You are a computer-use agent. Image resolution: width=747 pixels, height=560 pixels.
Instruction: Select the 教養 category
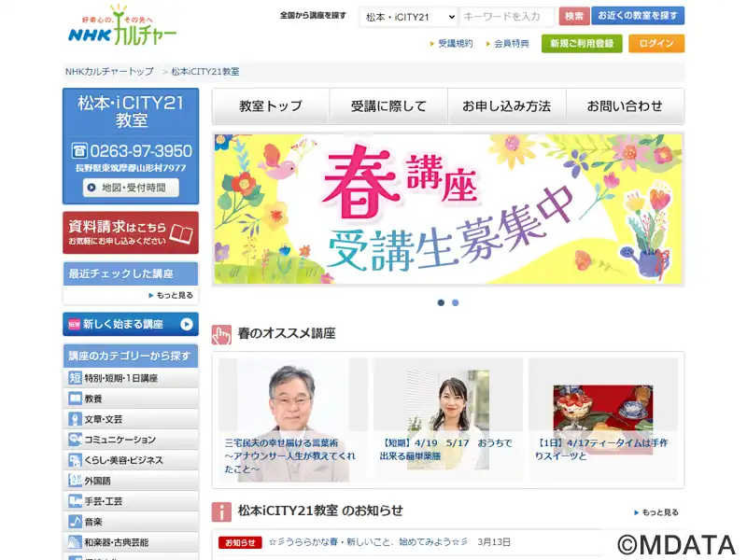(131, 399)
